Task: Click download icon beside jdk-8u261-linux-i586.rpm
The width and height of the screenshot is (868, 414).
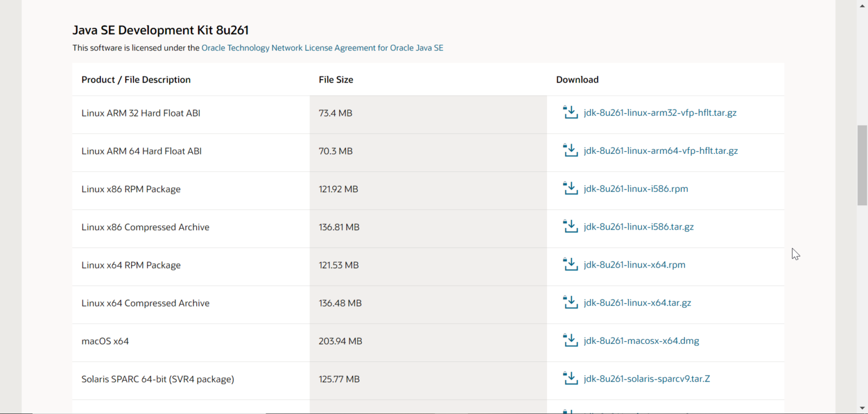Action: coord(570,188)
